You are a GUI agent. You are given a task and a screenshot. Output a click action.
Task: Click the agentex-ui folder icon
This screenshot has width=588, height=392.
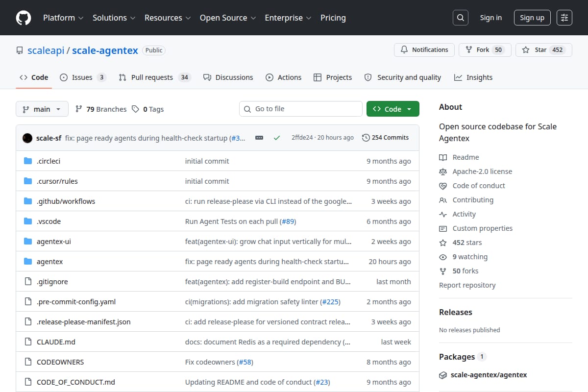(x=28, y=242)
